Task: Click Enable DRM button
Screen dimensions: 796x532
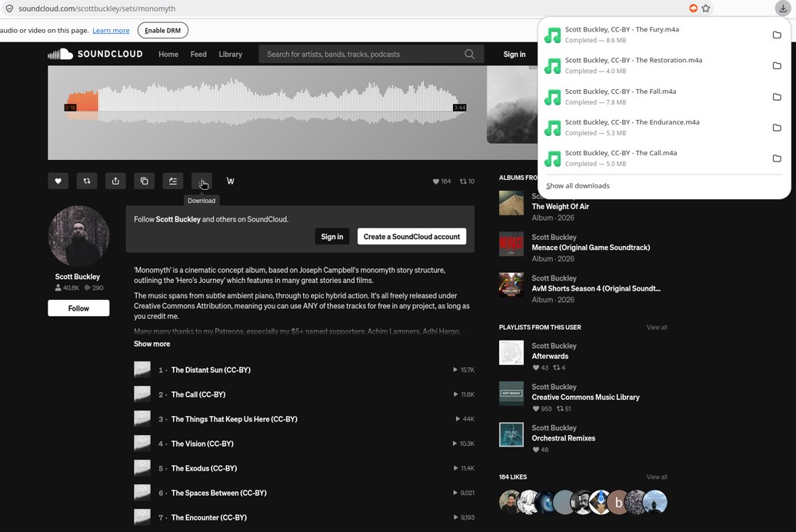Action: (x=162, y=31)
